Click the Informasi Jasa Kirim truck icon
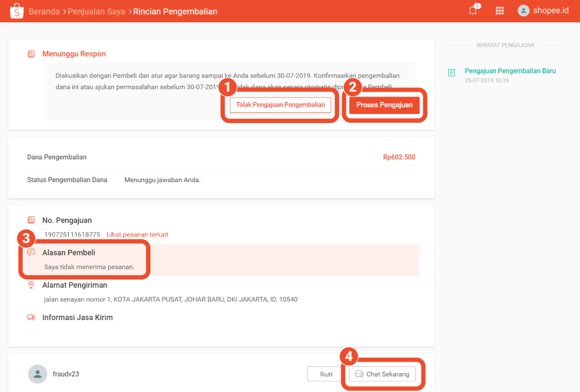The height and width of the screenshot is (392, 580). click(x=31, y=318)
